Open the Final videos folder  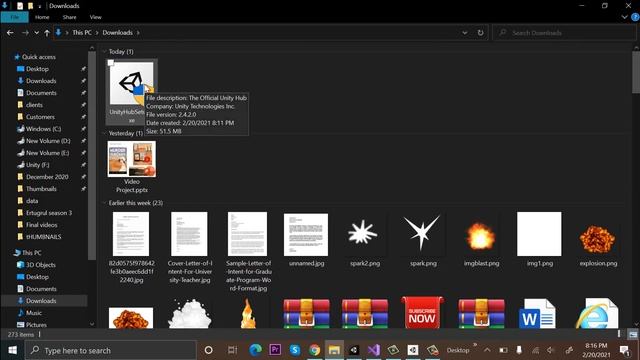(42, 225)
